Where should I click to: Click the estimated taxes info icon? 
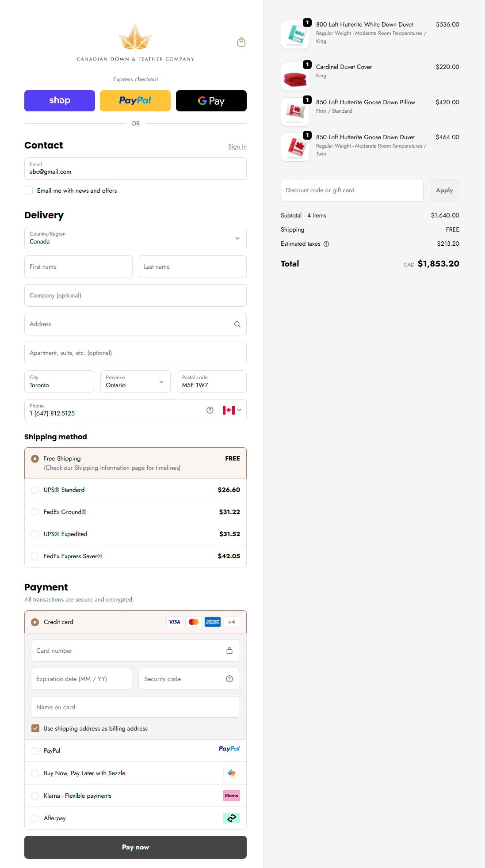[326, 244]
